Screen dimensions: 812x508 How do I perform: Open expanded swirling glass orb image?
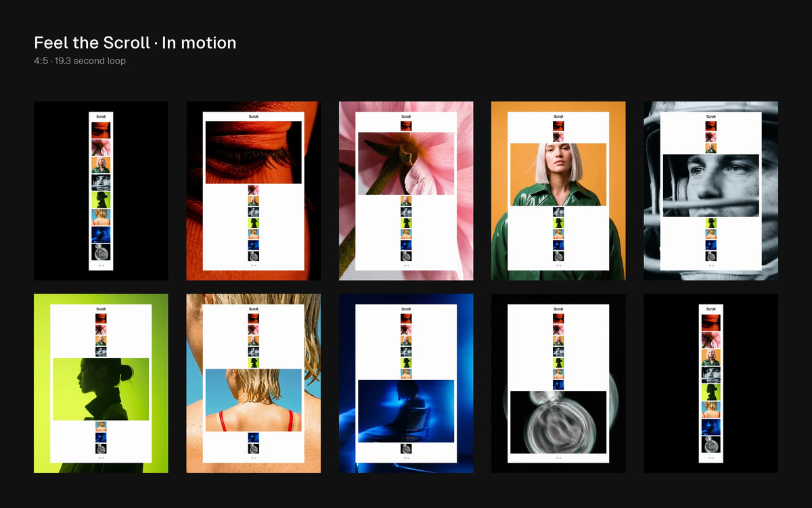558,422
